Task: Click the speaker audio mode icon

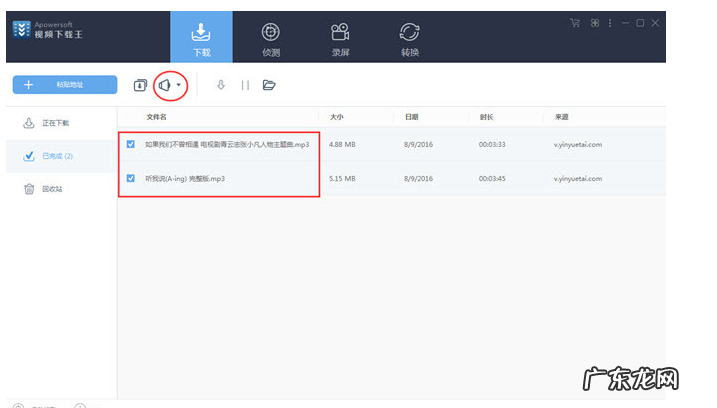Action: click(x=165, y=85)
